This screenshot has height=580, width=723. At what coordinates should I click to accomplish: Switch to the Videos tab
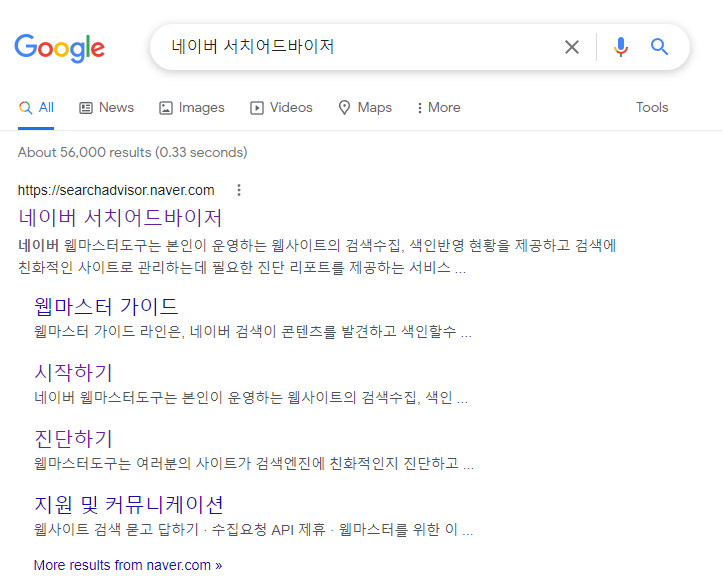click(281, 107)
